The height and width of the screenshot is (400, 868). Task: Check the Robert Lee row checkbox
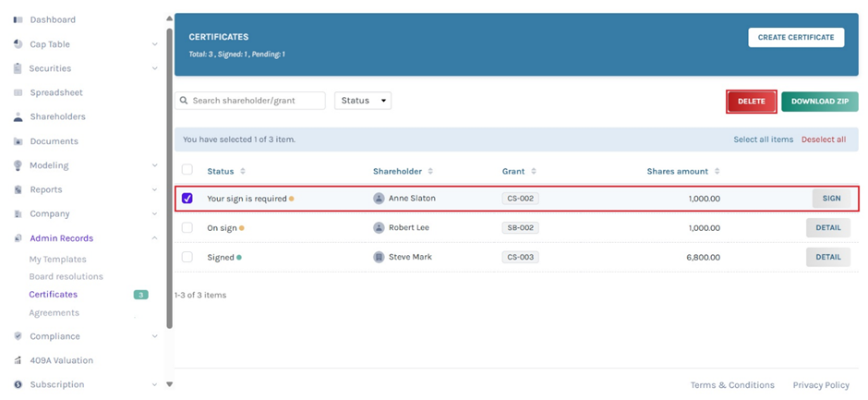[187, 227]
